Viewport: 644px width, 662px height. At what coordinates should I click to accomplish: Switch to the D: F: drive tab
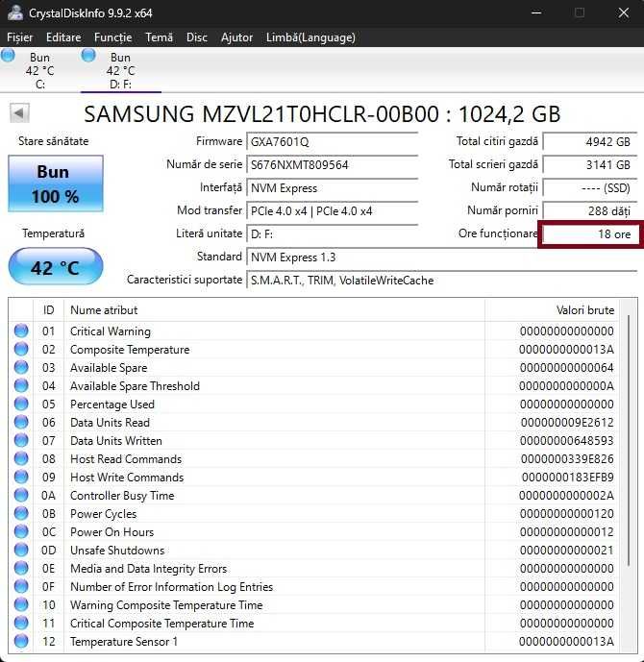pos(121,70)
